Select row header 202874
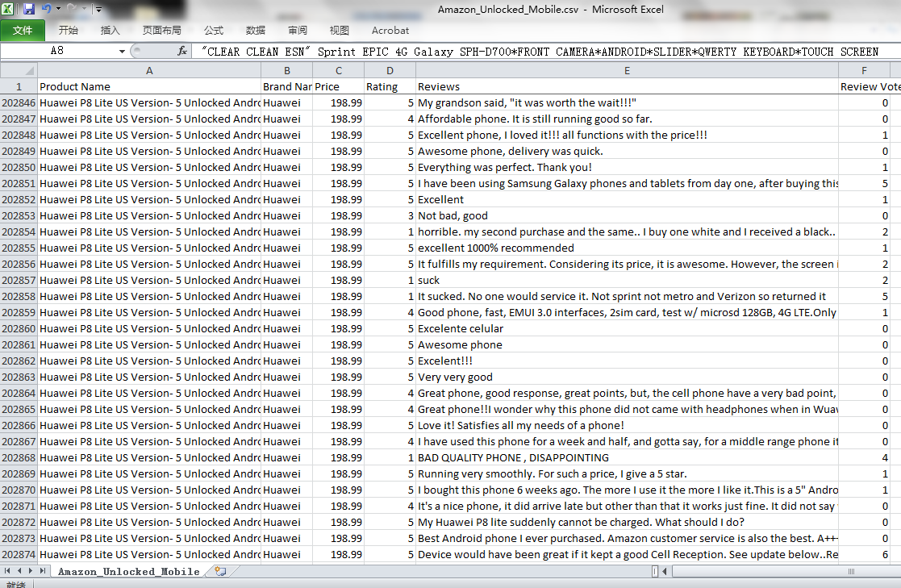Screen dimensions: 901x588 (x=19, y=555)
